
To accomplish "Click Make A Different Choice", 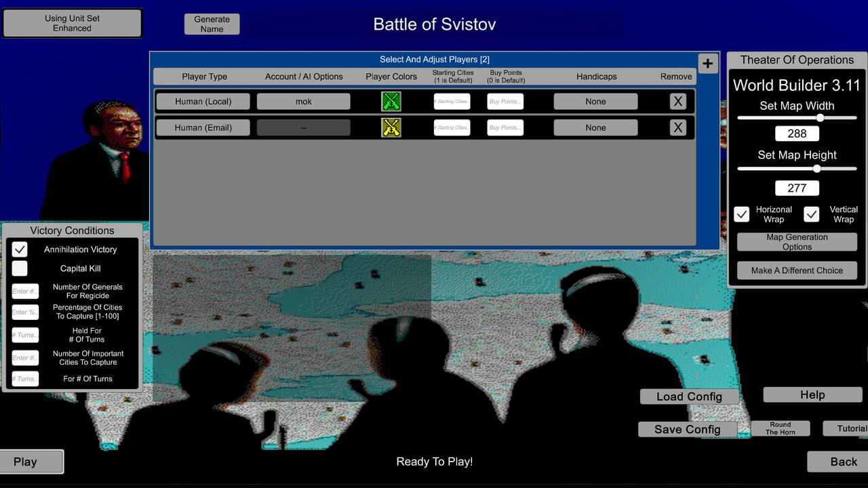I will pyautogui.click(x=797, y=270).
